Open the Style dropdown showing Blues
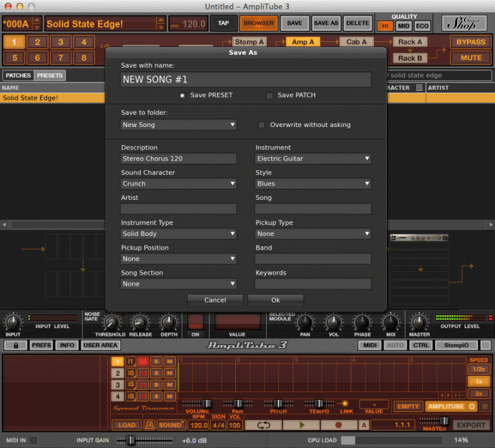 click(x=313, y=184)
